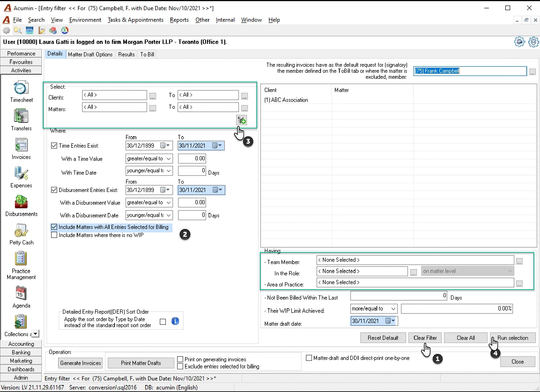The image size is (540, 392).
Task: Click the folder search toolbar icon
Action: coord(18,30)
